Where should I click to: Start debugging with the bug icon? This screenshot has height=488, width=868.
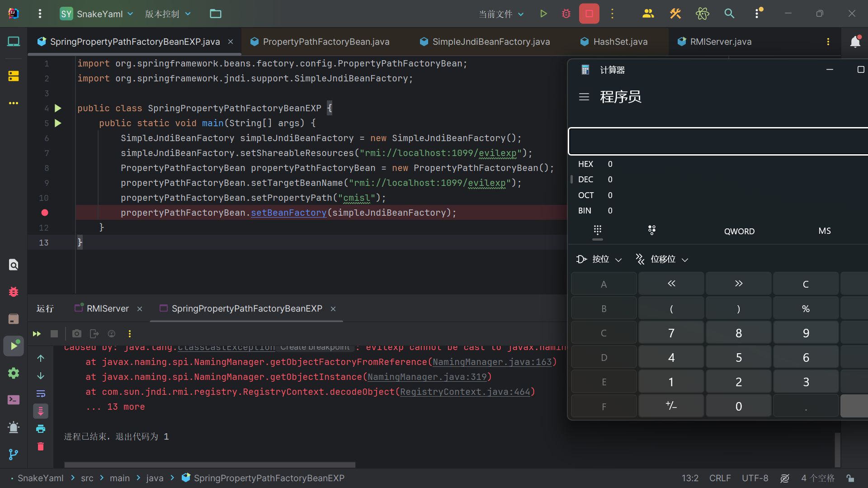[566, 14]
